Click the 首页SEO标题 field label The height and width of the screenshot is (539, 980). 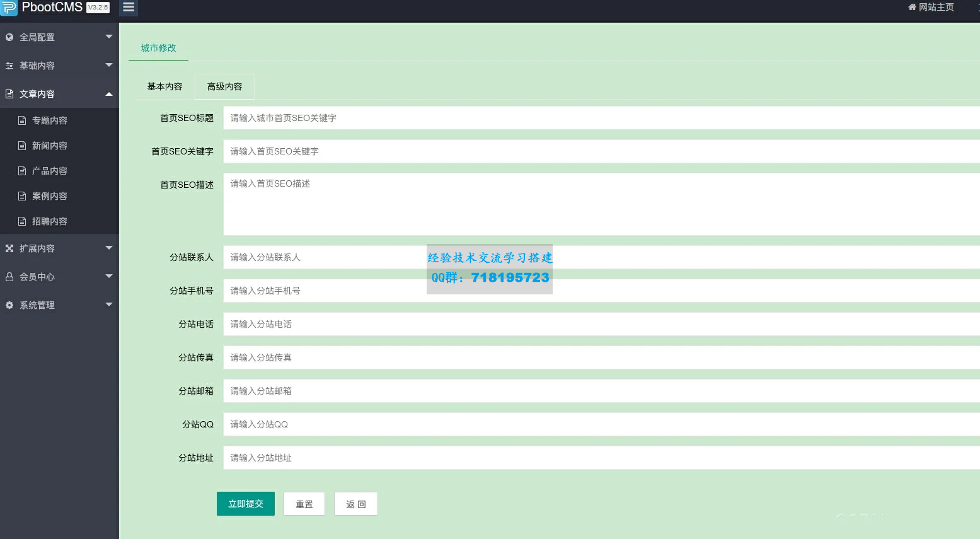pyautogui.click(x=187, y=118)
